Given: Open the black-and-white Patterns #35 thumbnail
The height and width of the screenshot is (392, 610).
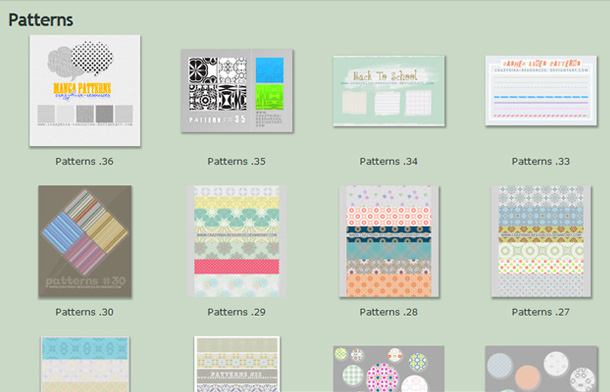Looking at the screenshot, I should (237, 91).
